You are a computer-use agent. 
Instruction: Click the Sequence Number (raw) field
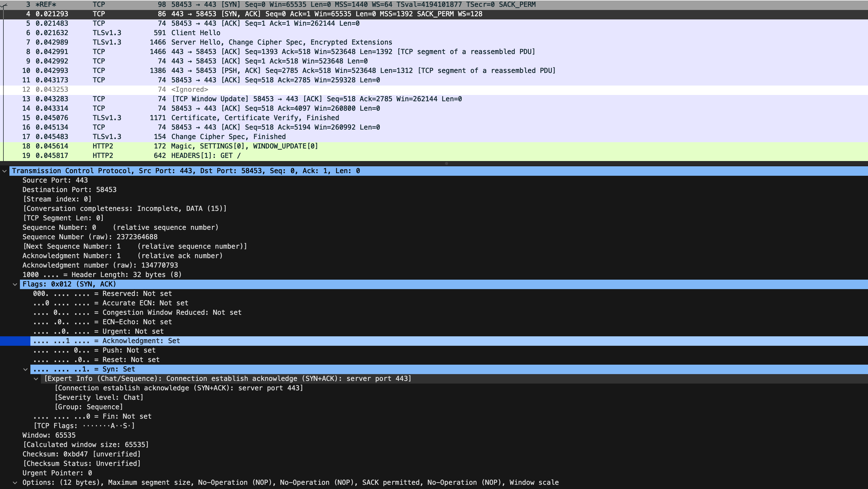point(90,237)
